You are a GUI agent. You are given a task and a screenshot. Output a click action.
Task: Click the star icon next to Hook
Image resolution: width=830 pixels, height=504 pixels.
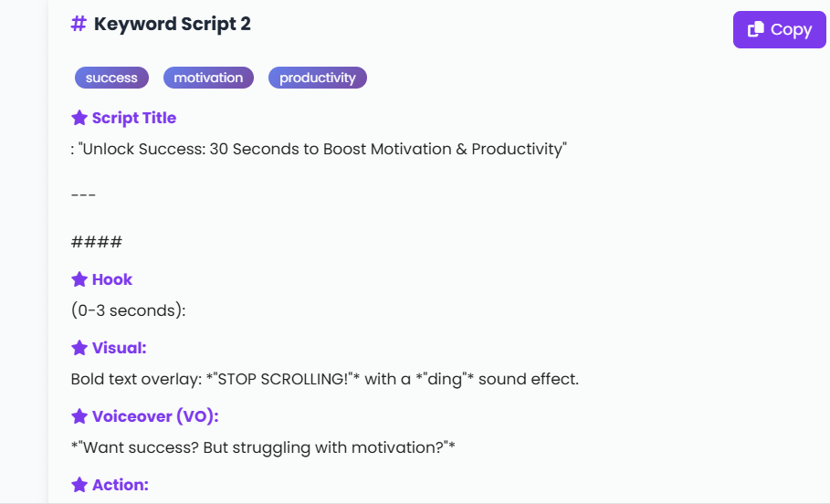click(x=79, y=279)
